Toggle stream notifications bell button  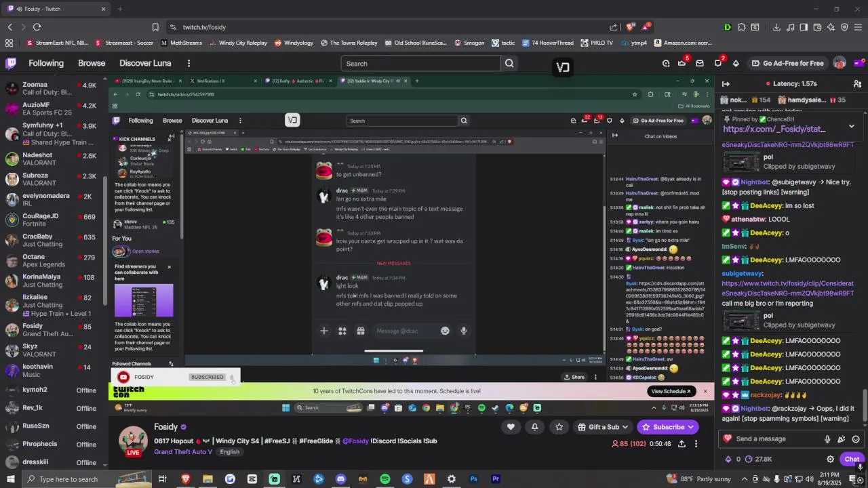[x=534, y=427]
